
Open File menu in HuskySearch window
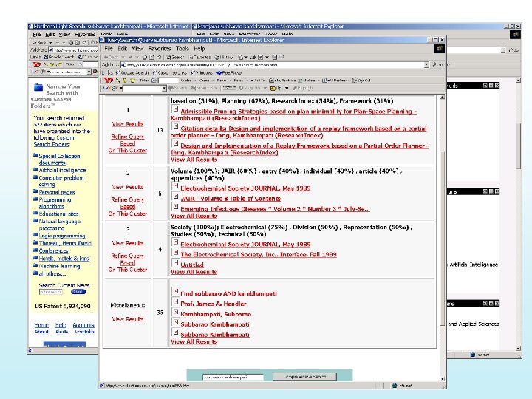pos(108,49)
